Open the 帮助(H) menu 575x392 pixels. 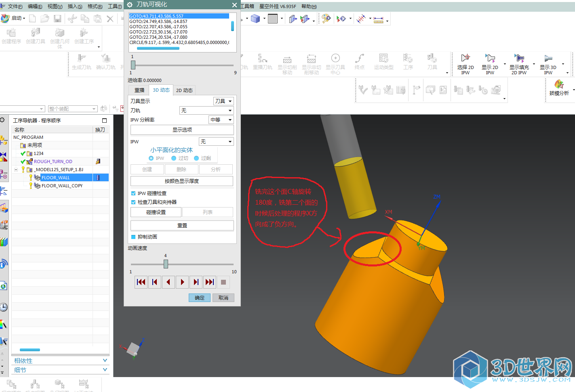[x=309, y=6]
